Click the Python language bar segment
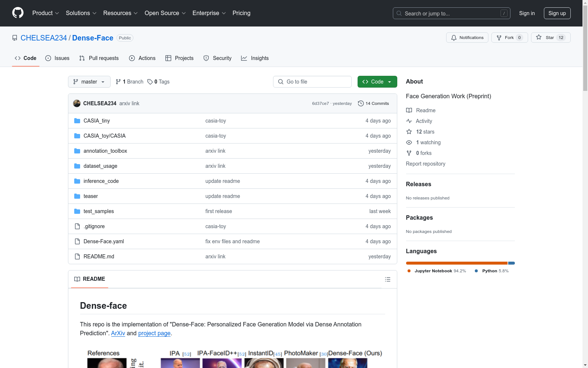The width and height of the screenshot is (588, 368). (512, 263)
